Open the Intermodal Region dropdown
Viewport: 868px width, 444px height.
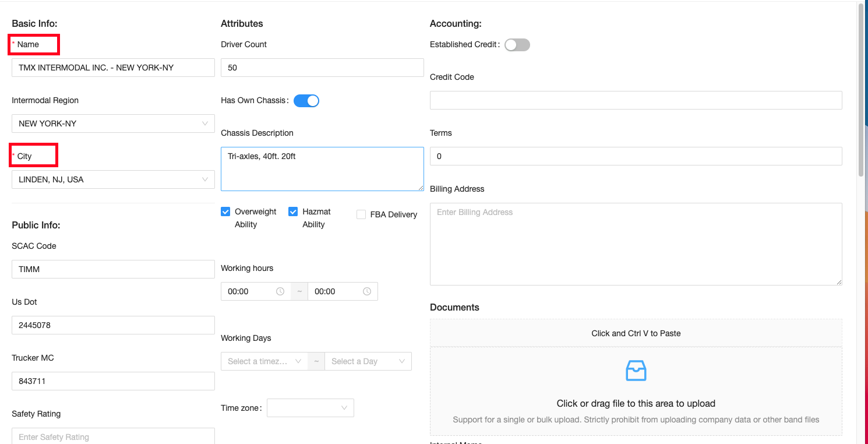click(x=113, y=124)
